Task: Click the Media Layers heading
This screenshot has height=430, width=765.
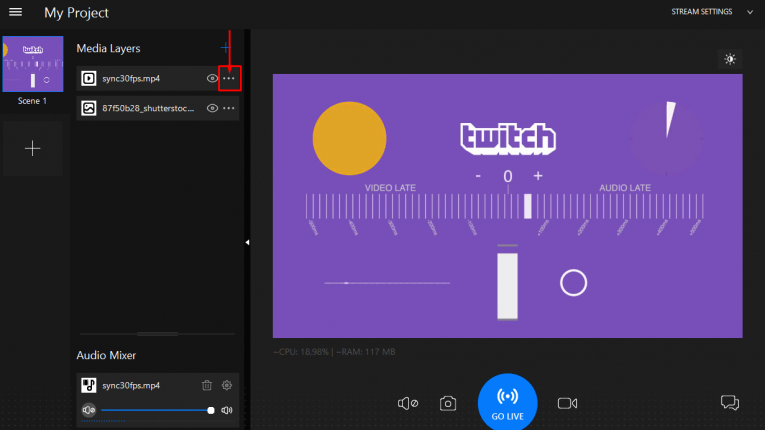Action: pos(108,48)
